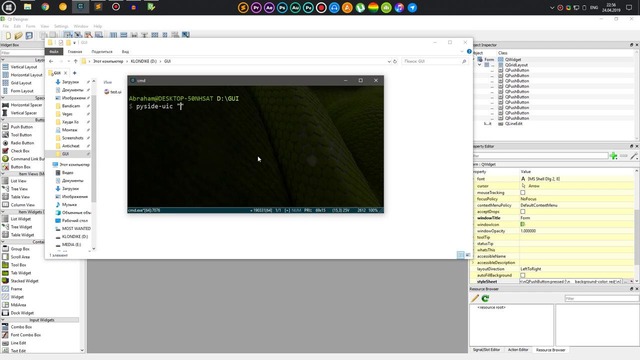Viewport: 640px width, 360px height.
Task: Select the test.ui file in Explorer
Action: [x=113, y=92]
